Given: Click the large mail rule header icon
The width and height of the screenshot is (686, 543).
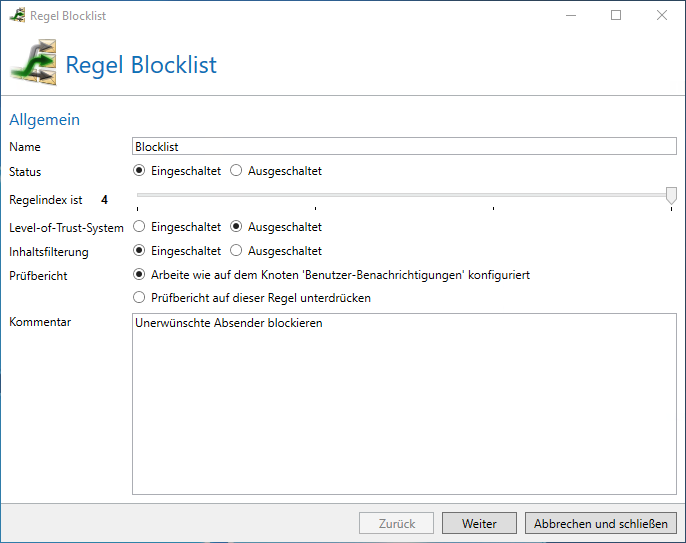Looking at the screenshot, I should click(x=34, y=63).
